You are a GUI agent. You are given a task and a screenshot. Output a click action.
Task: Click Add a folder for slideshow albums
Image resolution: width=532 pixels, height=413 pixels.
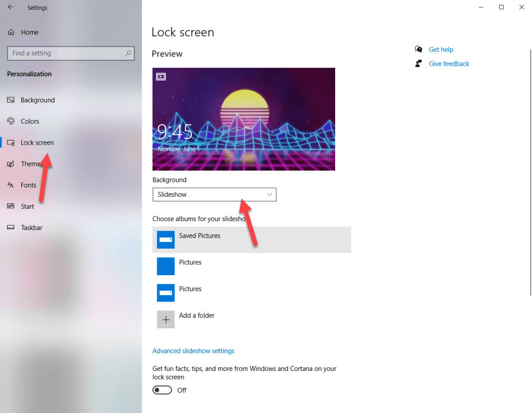(x=196, y=315)
